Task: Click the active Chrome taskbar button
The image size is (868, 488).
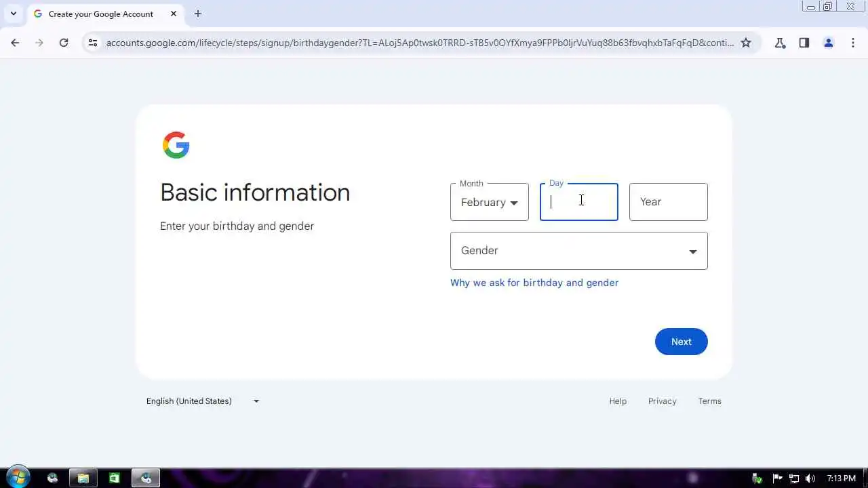Action: [145, 478]
